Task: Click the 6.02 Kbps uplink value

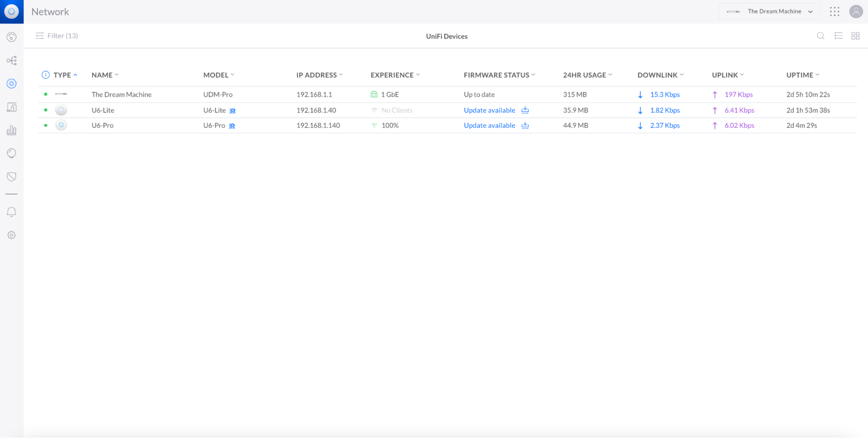Action: (x=739, y=125)
